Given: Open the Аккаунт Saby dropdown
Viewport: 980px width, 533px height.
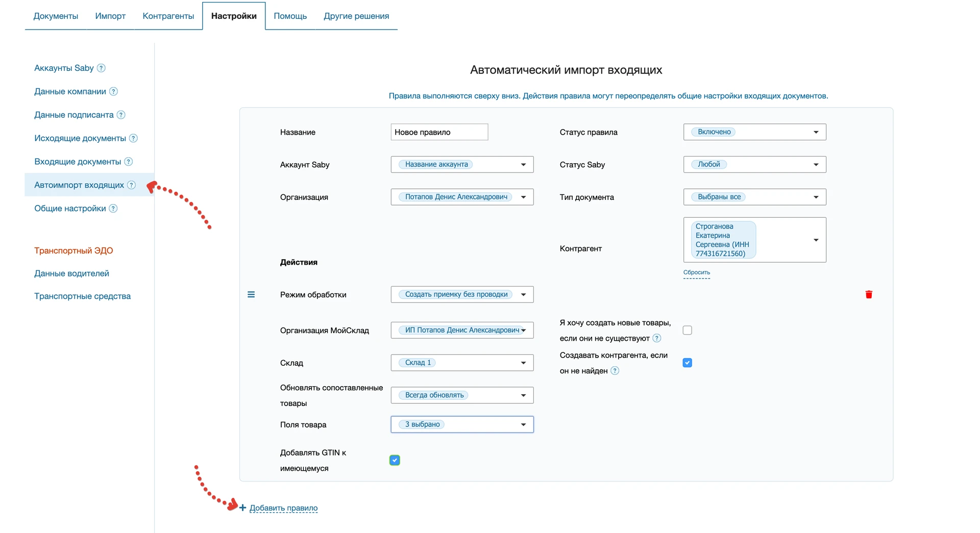Looking at the screenshot, I should [x=462, y=164].
